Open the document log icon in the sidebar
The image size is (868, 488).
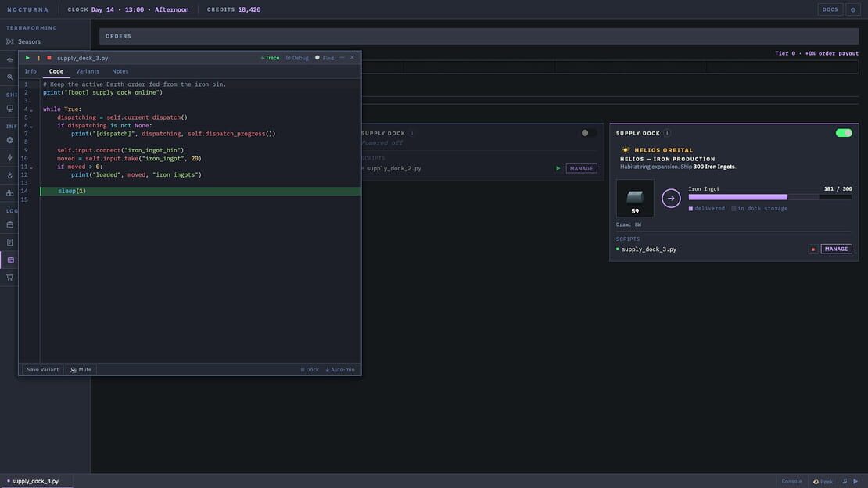point(10,242)
